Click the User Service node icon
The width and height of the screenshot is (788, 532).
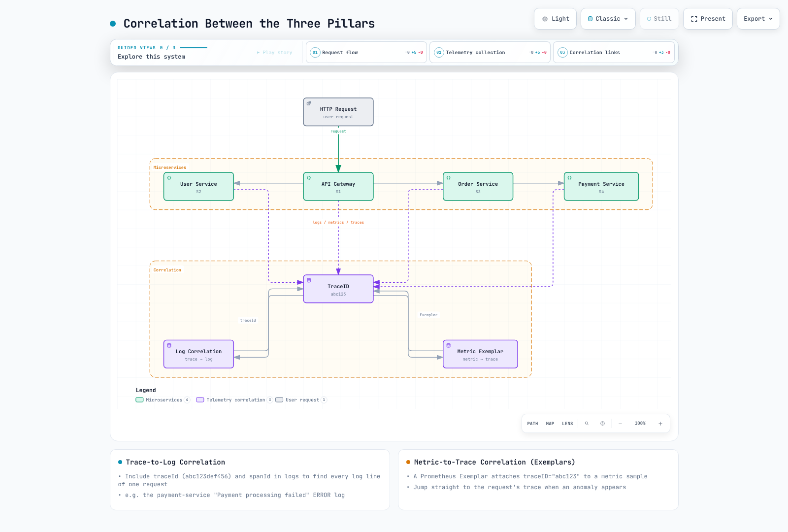click(x=169, y=178)
